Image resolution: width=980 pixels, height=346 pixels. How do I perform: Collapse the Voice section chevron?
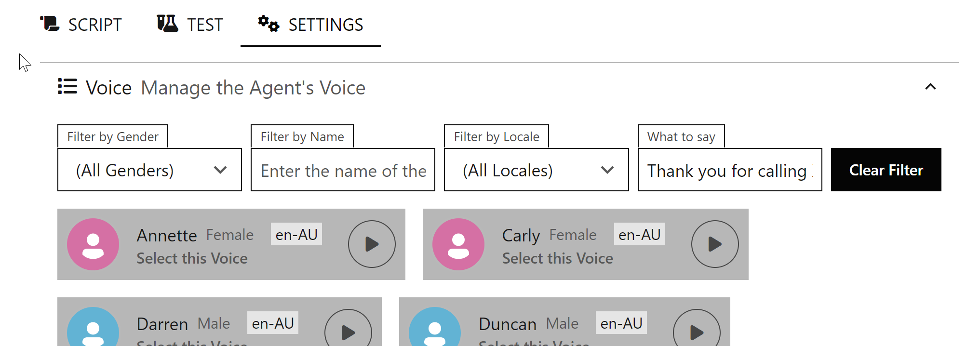coord(930,87)
